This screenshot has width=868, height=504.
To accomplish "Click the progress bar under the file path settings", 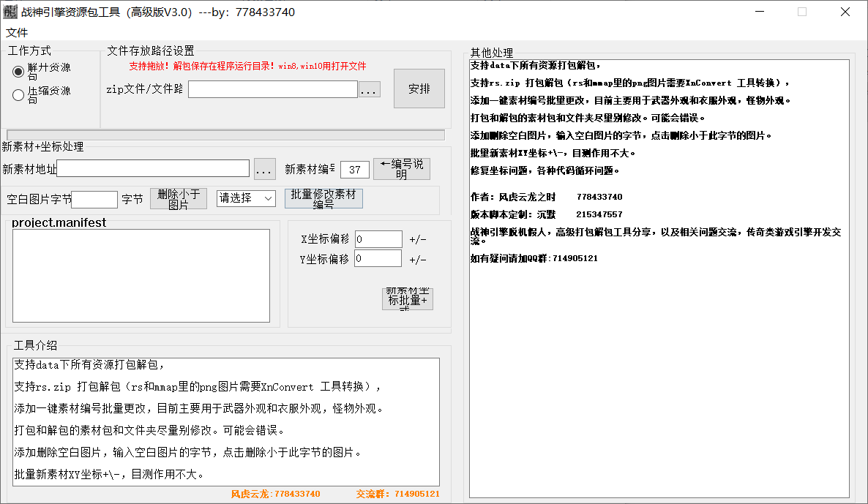I will coord(226,135).
